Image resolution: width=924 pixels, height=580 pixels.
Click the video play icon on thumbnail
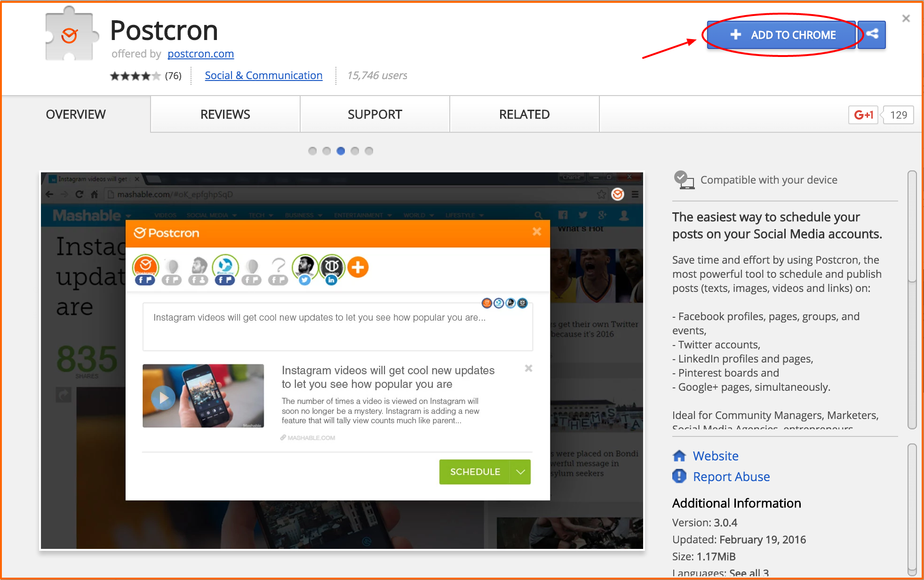tap(163, 398)
